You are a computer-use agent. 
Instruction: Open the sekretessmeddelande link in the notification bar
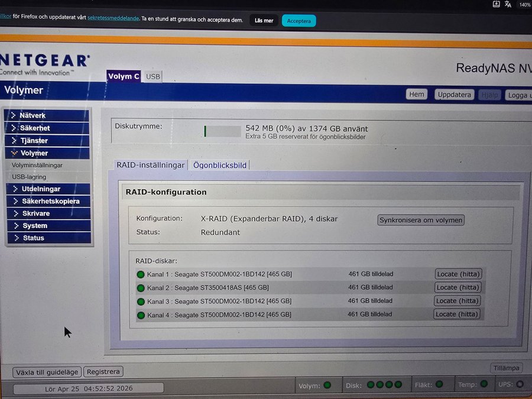pyautogui.click(x=113, y=18)
